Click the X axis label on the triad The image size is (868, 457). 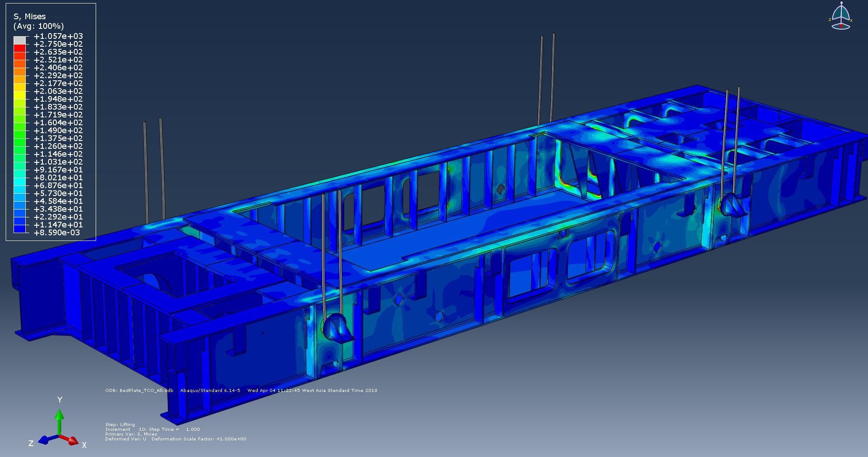point(84,444)
